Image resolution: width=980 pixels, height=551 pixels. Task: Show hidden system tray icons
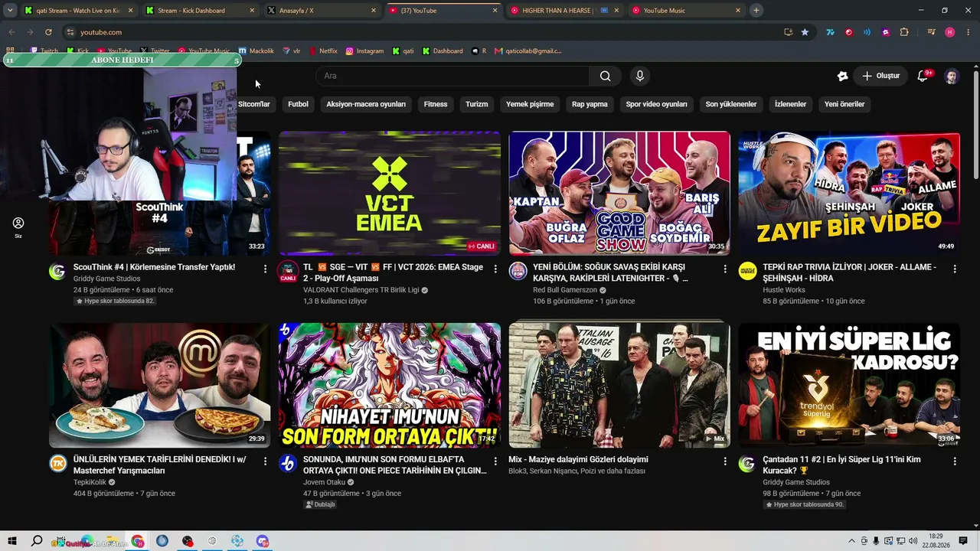coord(851,541)
